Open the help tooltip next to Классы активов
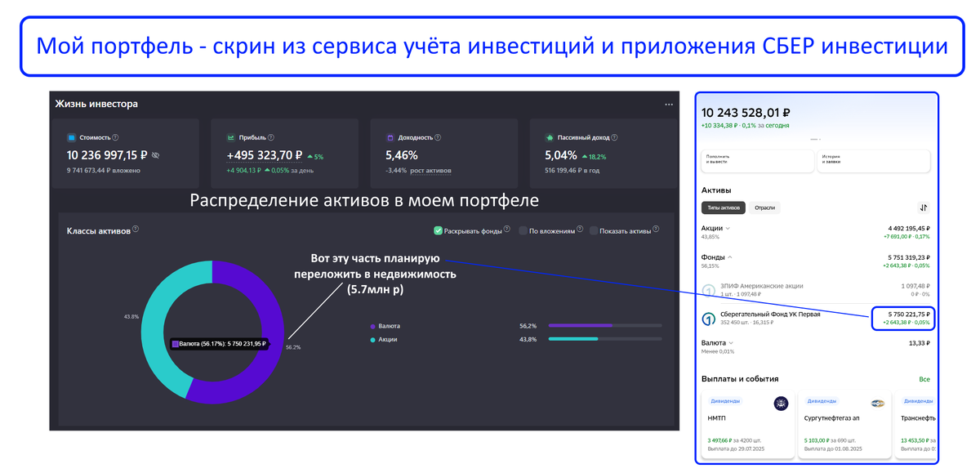 click(x=136, y=230)
